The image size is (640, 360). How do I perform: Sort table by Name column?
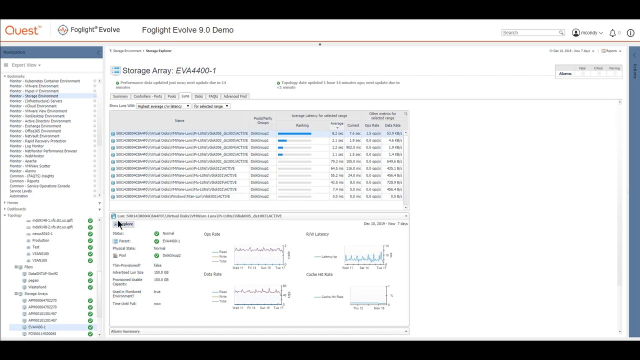point(180,121)
